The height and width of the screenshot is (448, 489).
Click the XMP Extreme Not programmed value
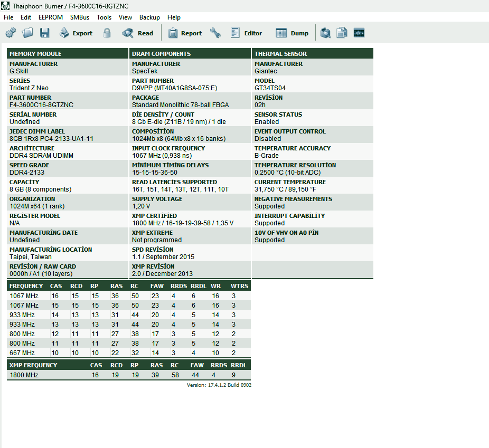157,240
